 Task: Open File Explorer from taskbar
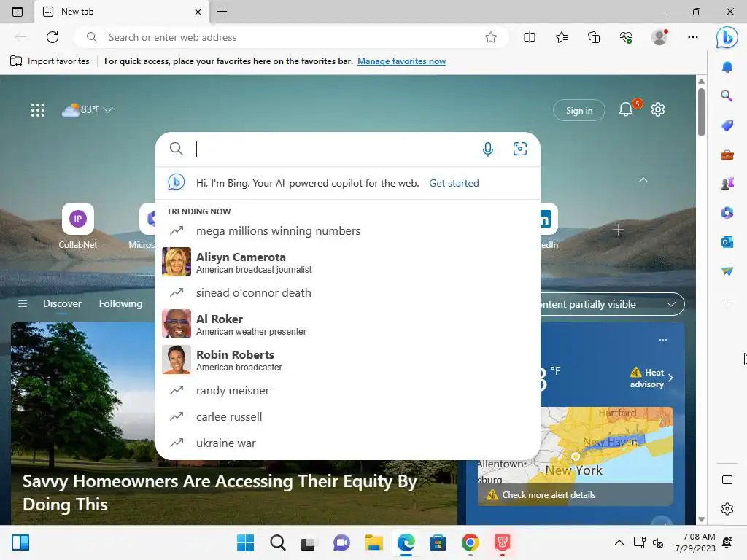(373, 542)
